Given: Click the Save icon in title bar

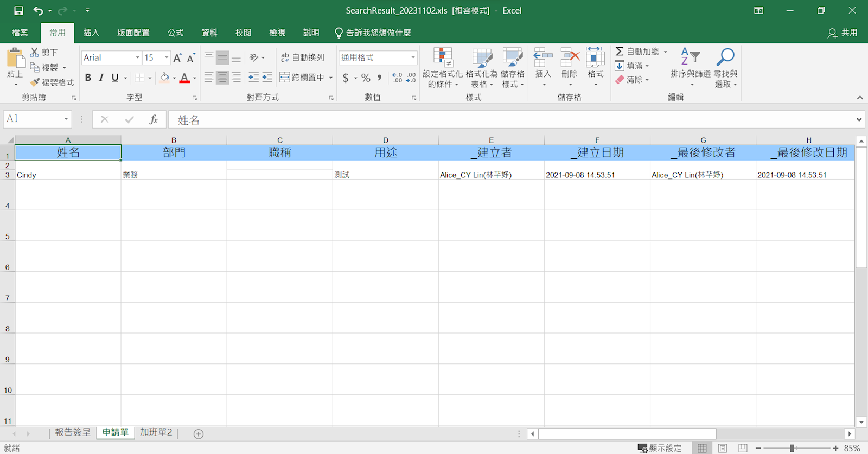Looking at the screenshot, I should pos(18,11).
